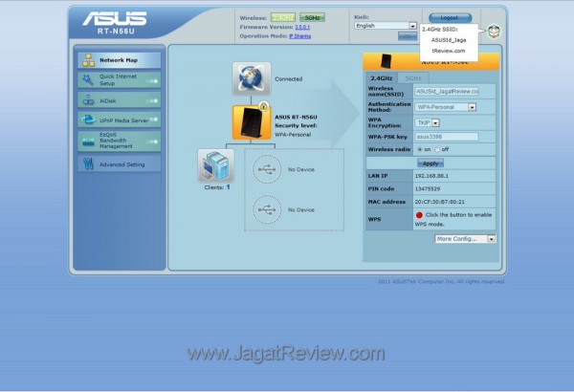Click the Logout button
This screenshot has width=574, height=392.
coord(450,17)
